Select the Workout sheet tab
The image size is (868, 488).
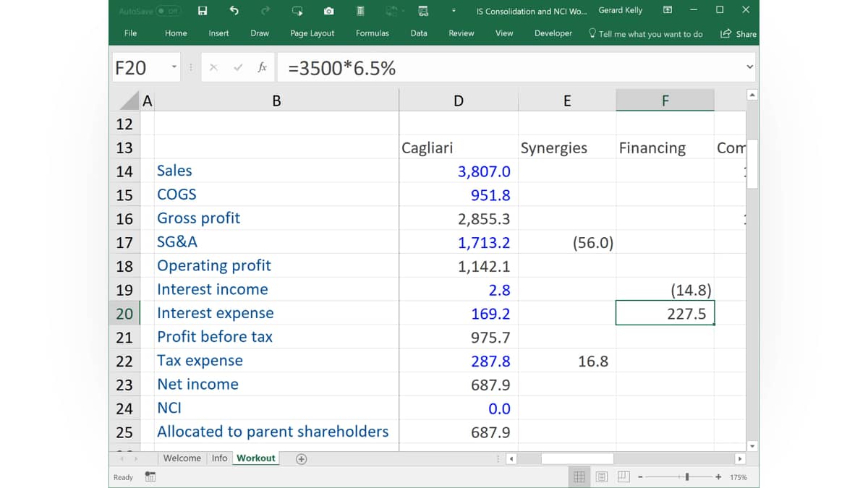coord(256,458)
